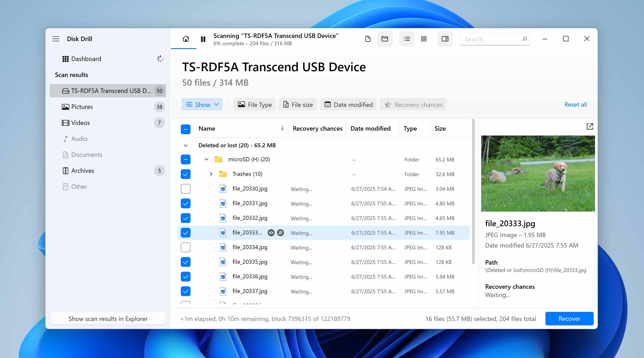The height and width of the screenshot is (358, 644).
Task: Open the File size filter
Action: tap(298, 104)
